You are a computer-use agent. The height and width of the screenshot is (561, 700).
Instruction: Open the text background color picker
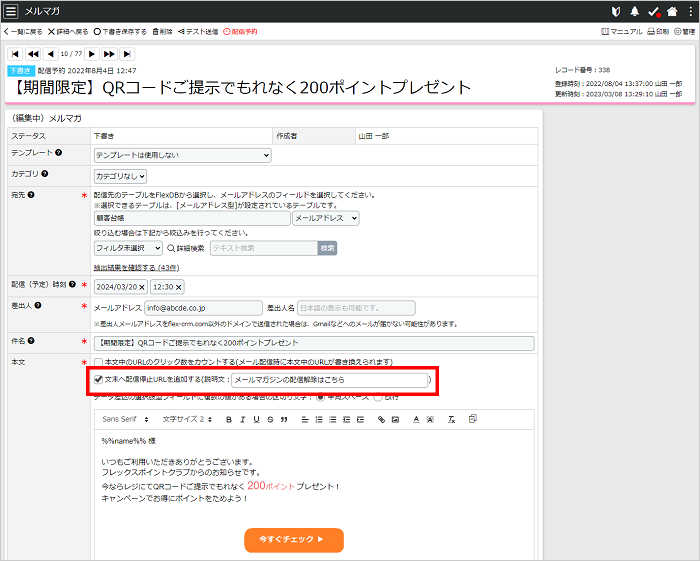pos(430,420)
